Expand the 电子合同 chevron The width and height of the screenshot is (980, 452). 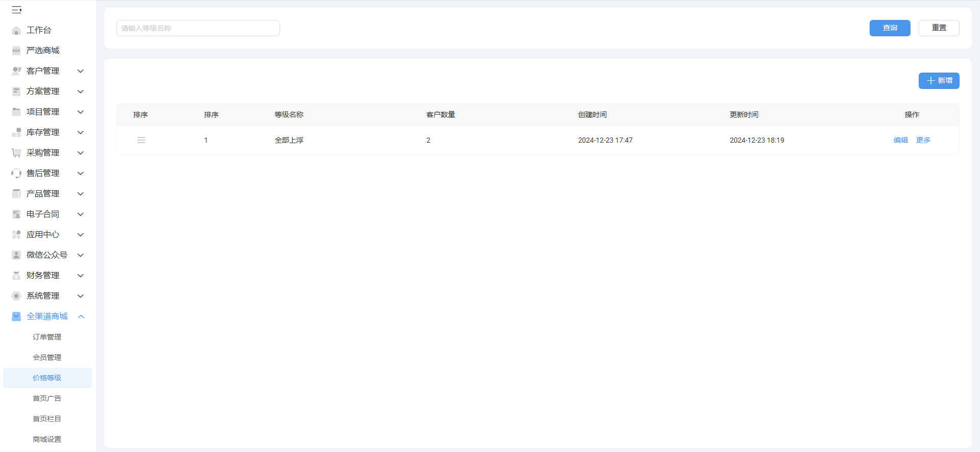[80, 214]
